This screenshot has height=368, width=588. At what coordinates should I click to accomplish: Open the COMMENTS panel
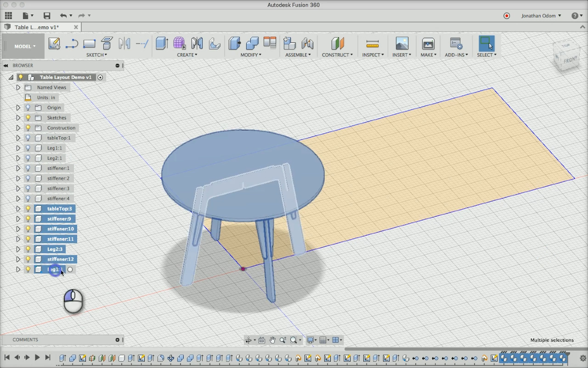tap(25, 339)
